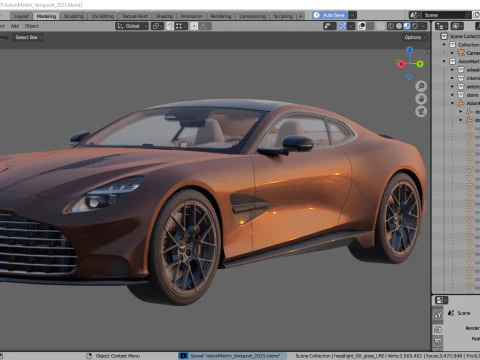Switch to UV Editing workspace

(x=103, y=16)
